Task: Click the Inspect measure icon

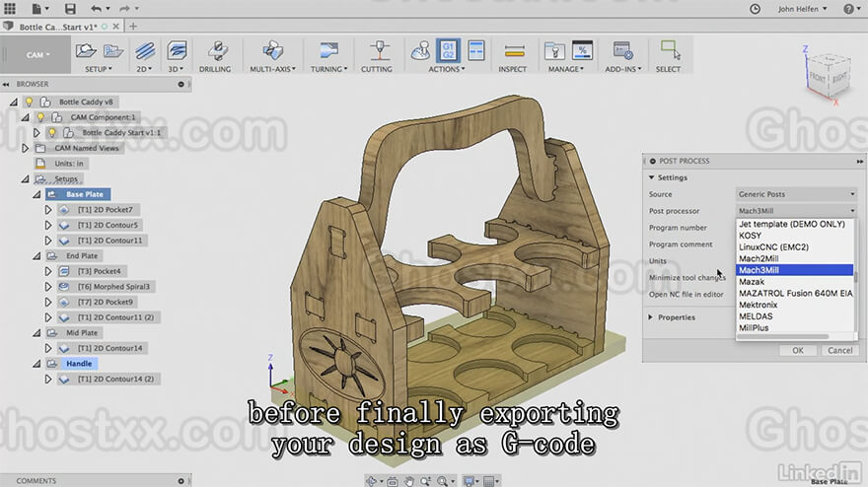Action: point(514,51)
